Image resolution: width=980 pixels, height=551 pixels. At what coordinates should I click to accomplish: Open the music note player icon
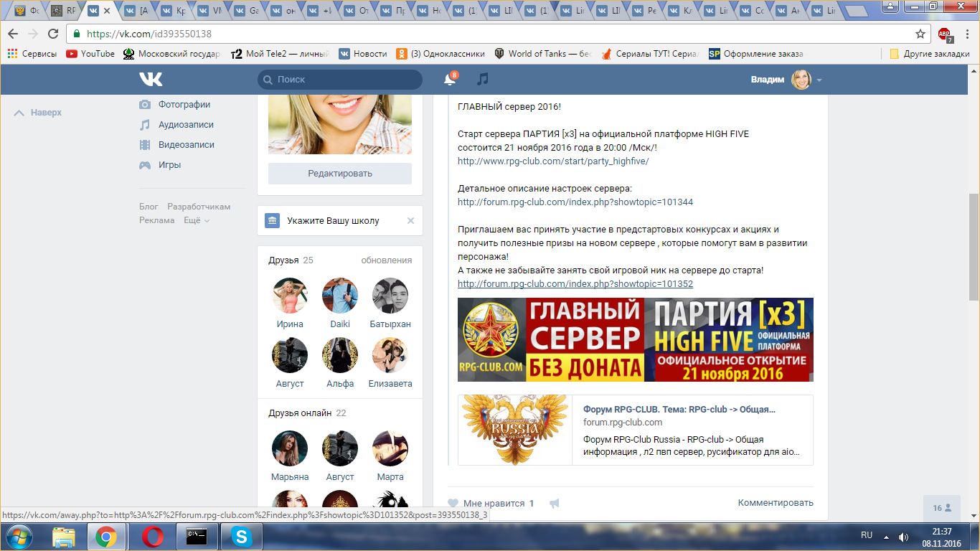coord(483,79)
